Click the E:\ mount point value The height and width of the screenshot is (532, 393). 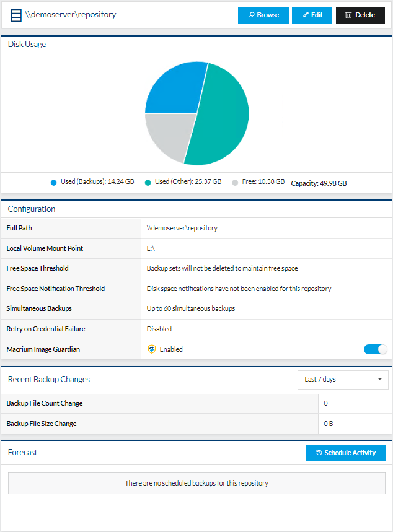[151, 248]
